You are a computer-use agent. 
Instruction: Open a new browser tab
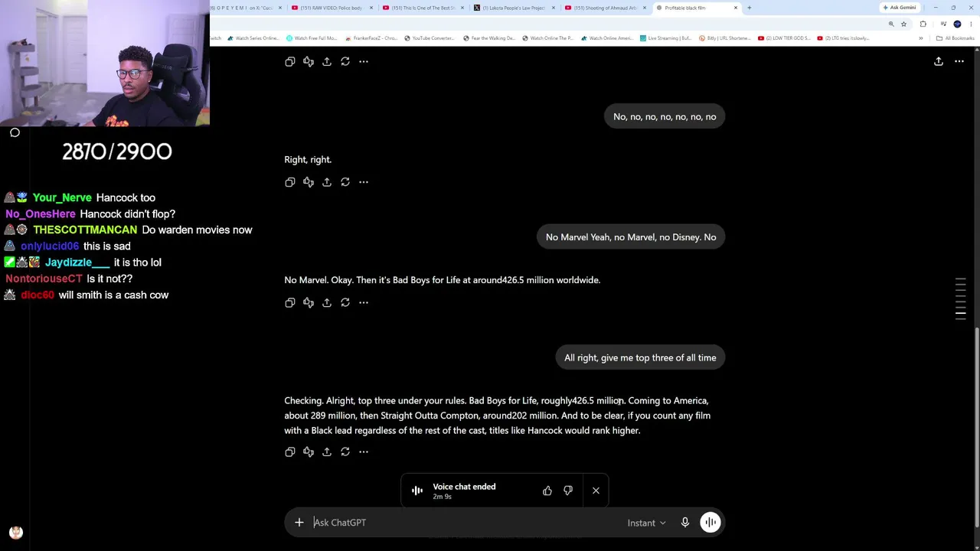click(749, 8)
